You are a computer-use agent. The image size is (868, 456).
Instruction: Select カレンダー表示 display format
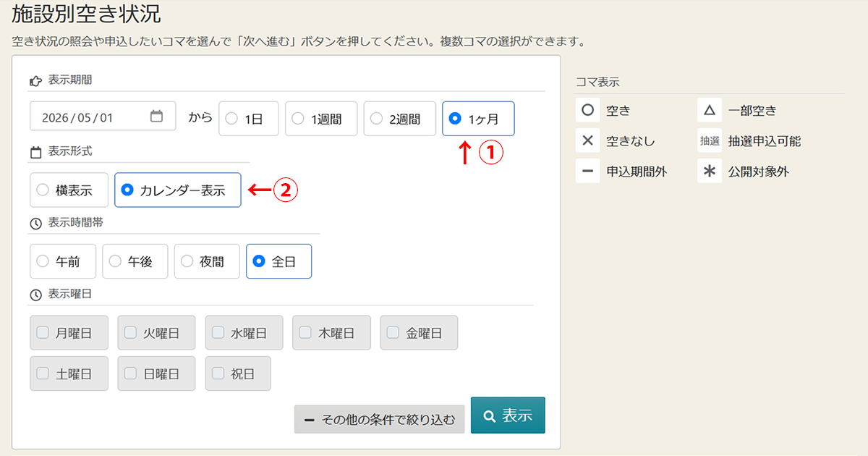[x=127, y=190]
